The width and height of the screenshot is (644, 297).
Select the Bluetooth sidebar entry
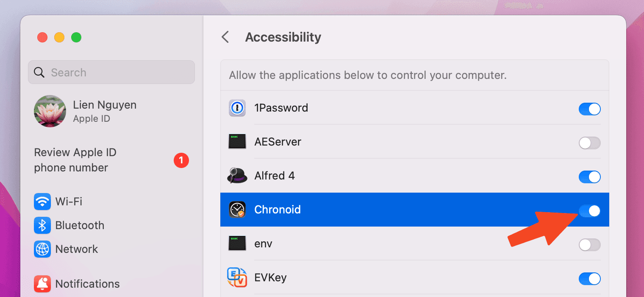[80, 225]
